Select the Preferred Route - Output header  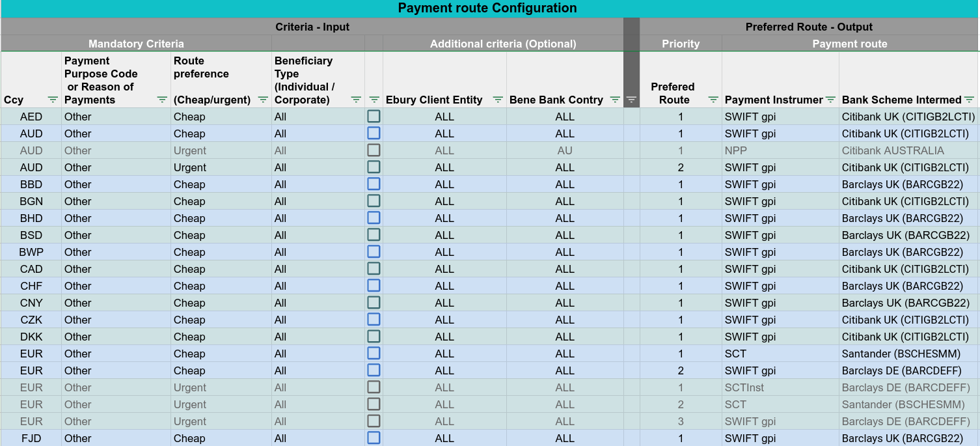(810, 27)
